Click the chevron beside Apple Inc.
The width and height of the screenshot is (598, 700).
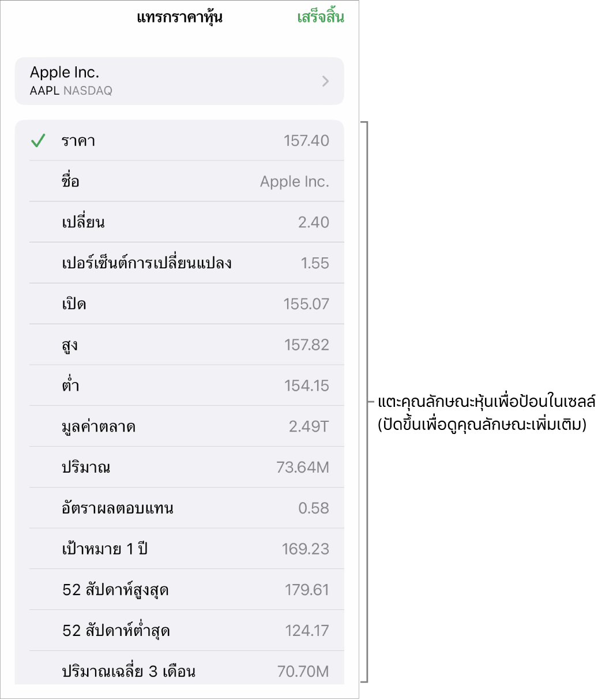(x=326, y=81)
